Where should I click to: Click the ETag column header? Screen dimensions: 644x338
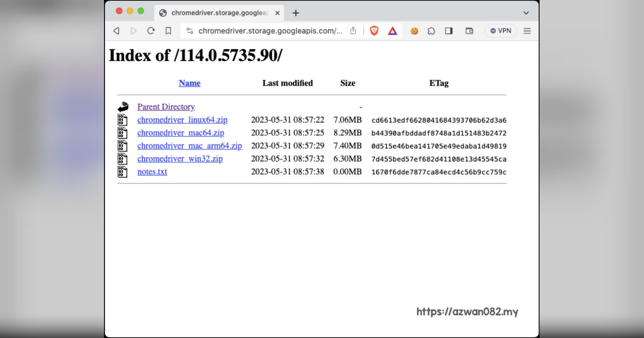439,83
